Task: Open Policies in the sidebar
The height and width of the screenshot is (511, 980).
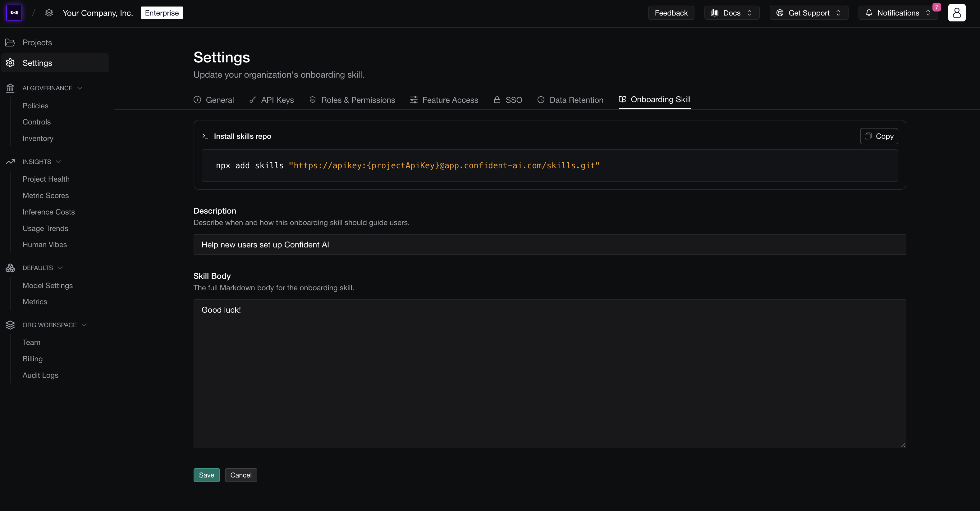Action: (x=35, y=106)
